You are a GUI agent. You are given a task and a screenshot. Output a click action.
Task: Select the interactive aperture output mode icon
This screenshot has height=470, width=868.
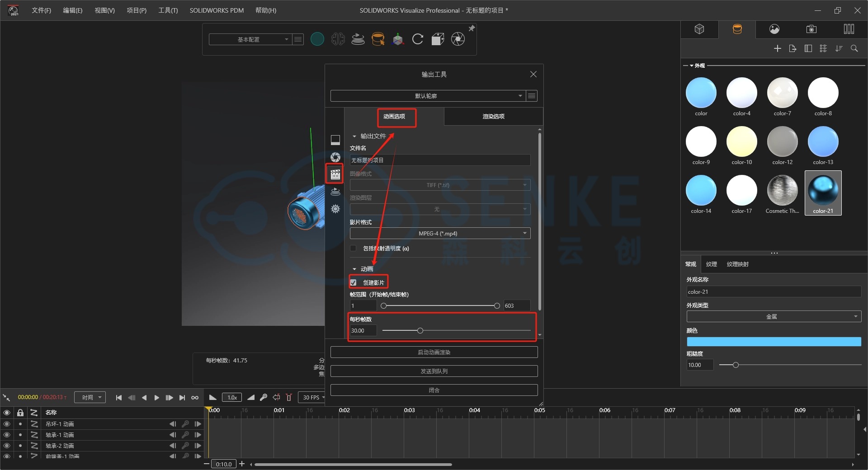point(335,157)
